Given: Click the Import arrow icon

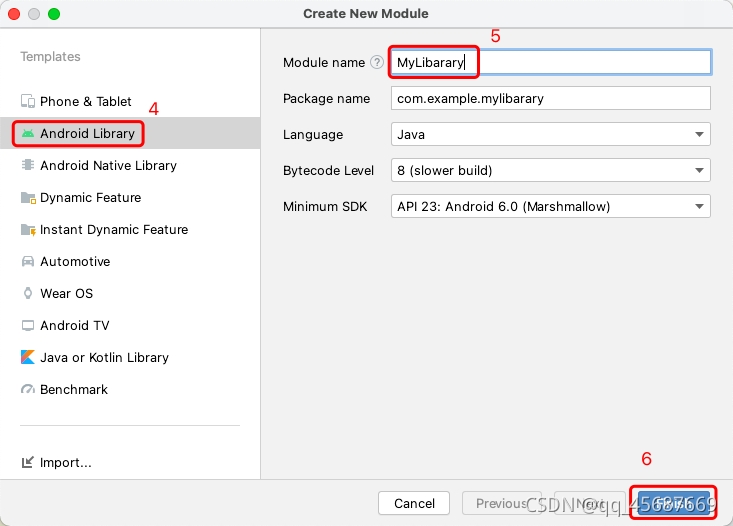Looking at the screenshot, I should (28, 462).
